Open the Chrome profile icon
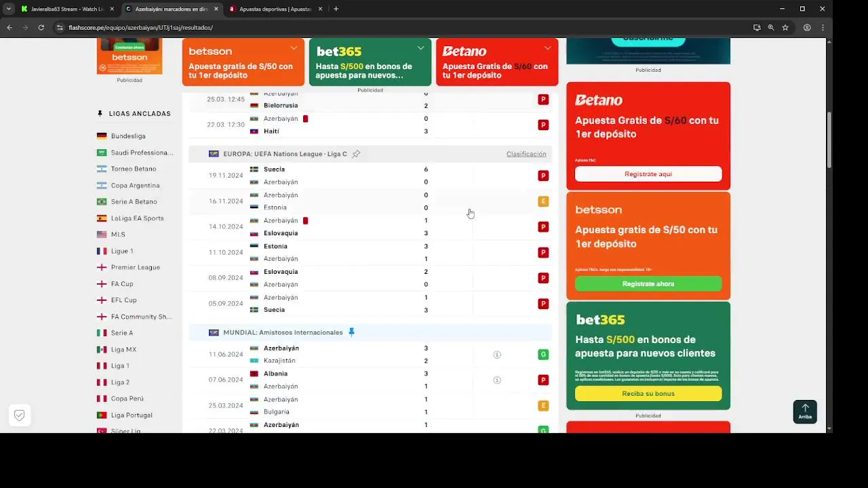 pyautogui.click(x=807, y=28)
